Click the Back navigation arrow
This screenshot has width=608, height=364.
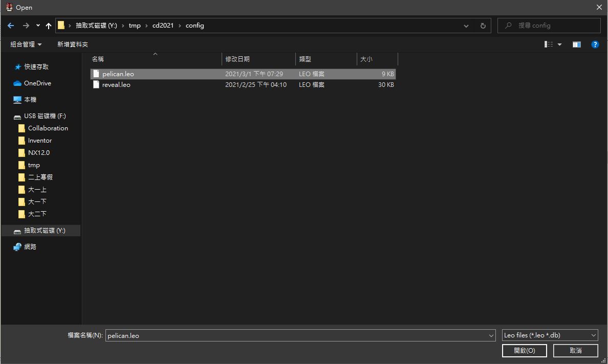(11, 26)
